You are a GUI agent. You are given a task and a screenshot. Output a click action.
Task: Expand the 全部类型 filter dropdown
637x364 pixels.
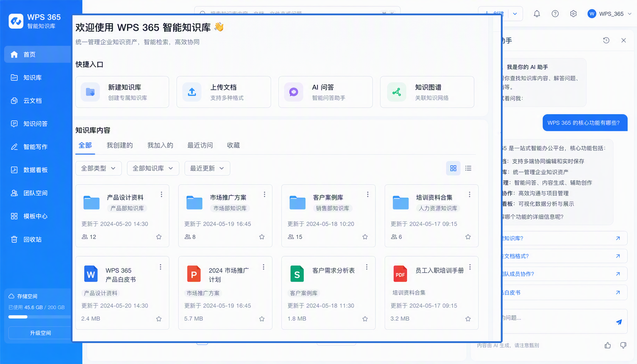98,168
